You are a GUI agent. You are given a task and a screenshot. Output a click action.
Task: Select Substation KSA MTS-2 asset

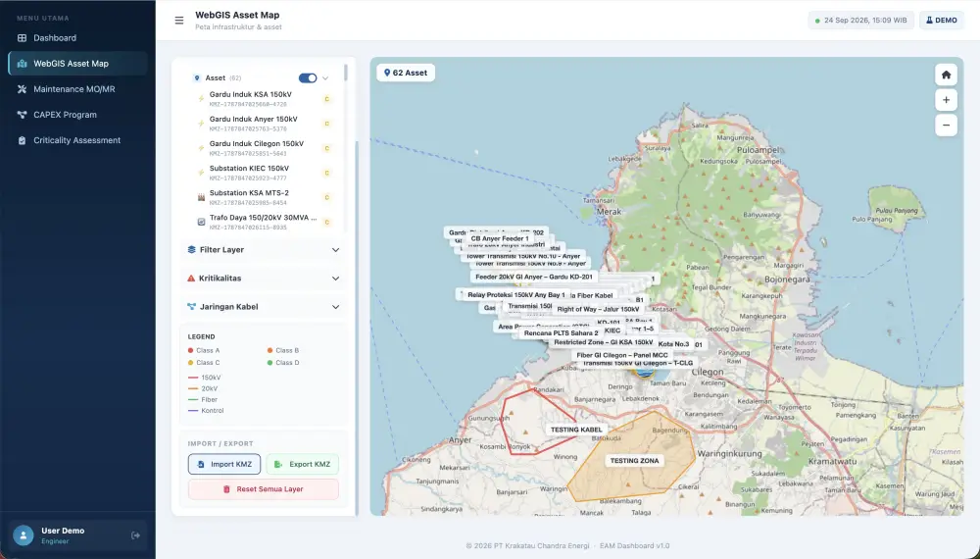263,197
